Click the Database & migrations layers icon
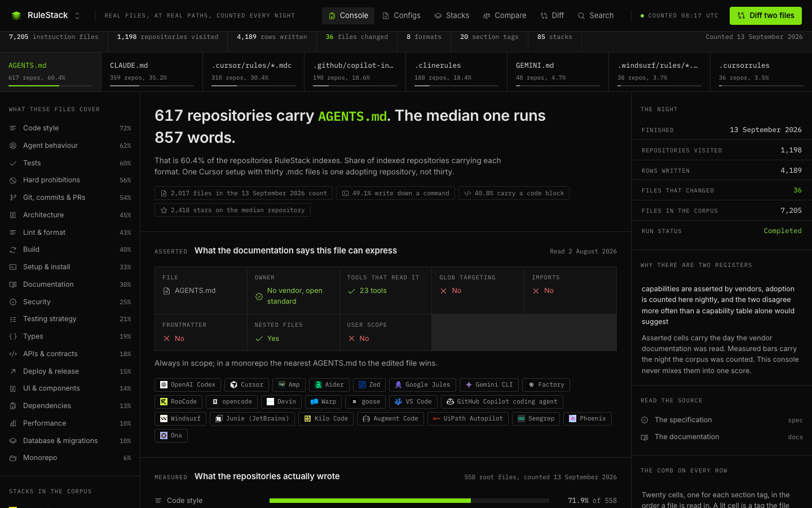812x508 pixels. coord(13,441)
